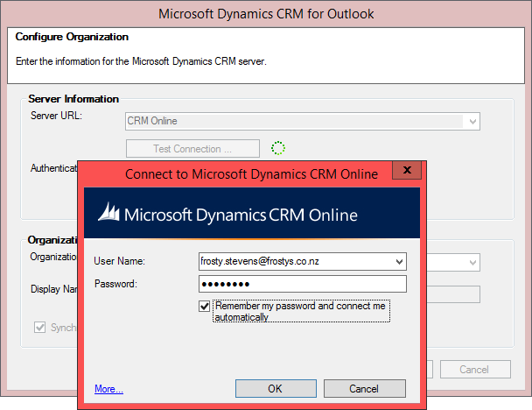Expand the Organization dropdown arrow
The image size is (532, 410).
pyautogui.click(x=472, y=263)
